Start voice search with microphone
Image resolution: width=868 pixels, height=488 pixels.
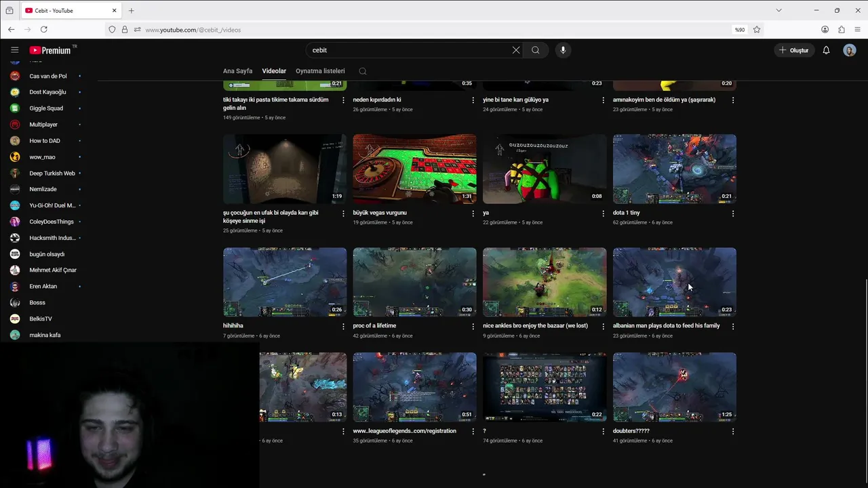point(563,50)
